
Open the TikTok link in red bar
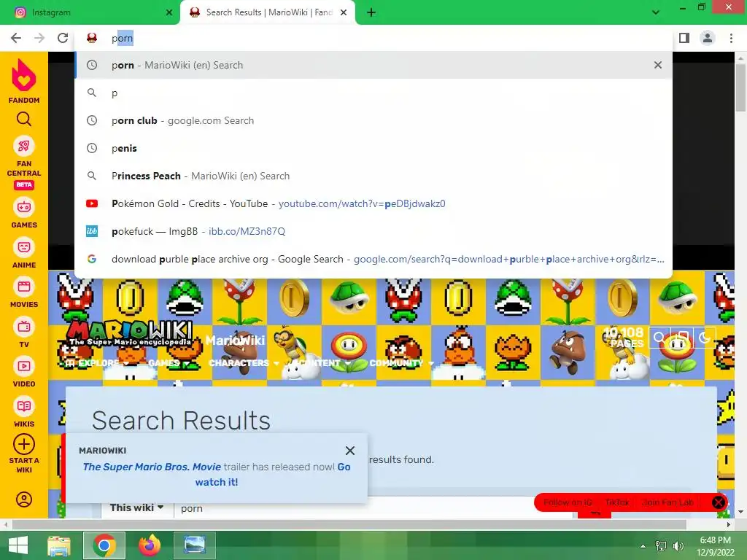(617, 502)
